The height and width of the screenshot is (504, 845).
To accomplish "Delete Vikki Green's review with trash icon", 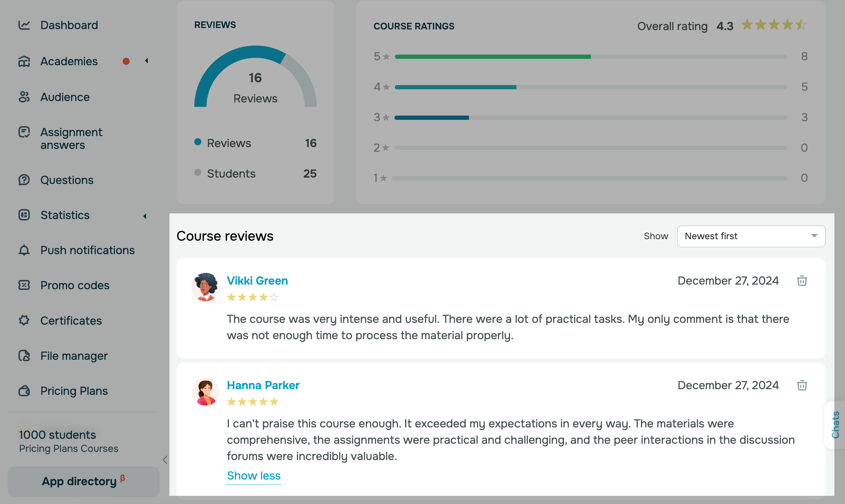I will coord(802,281).
